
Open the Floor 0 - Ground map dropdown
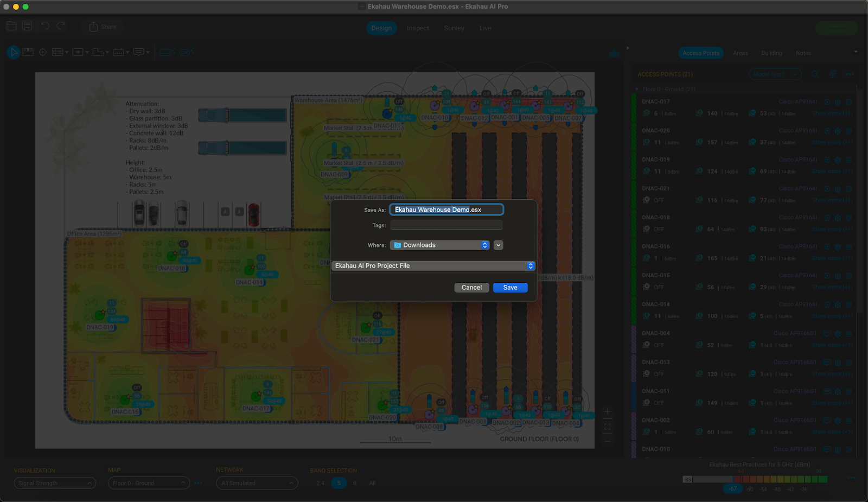point(149,483)
